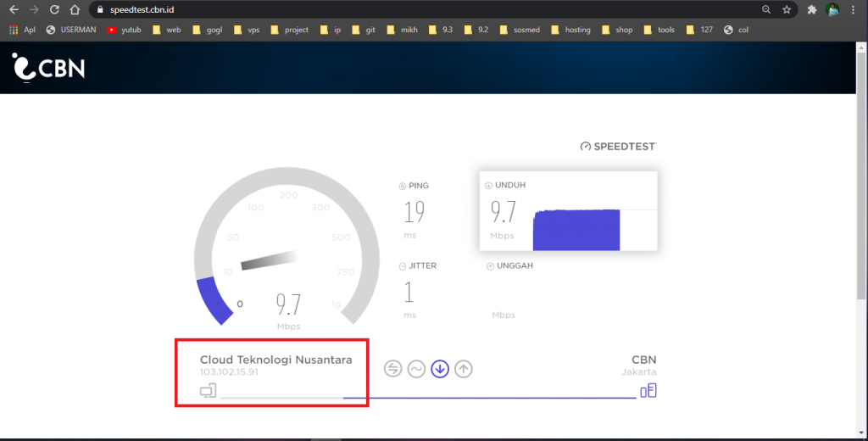Open the 'hosting' bookmark folder

pos(570,30)
